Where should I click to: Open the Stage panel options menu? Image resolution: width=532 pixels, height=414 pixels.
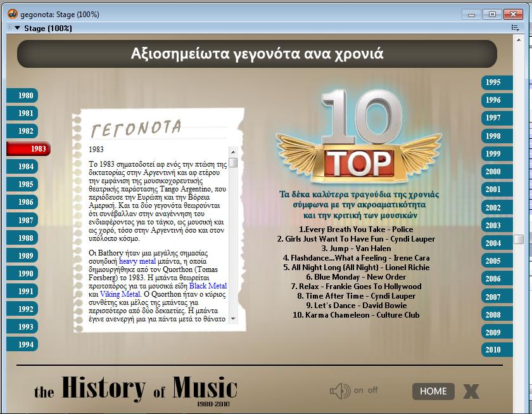pos(515,28)
